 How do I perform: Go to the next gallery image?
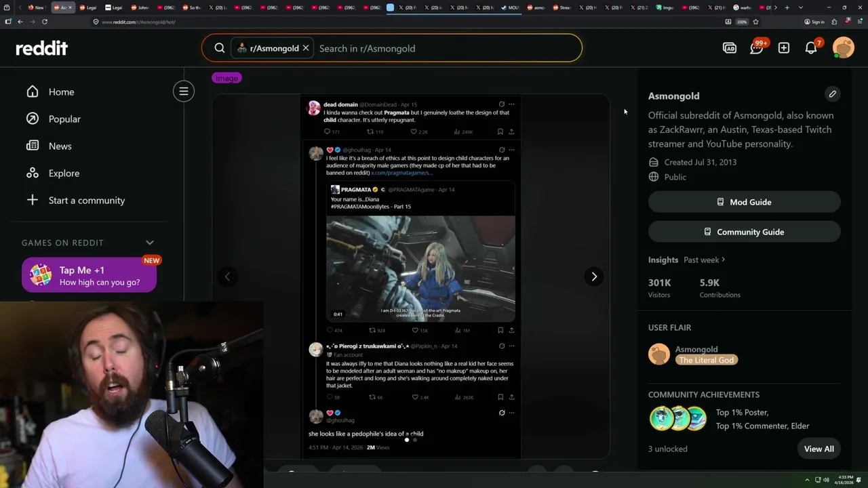[x=594, y=277]
